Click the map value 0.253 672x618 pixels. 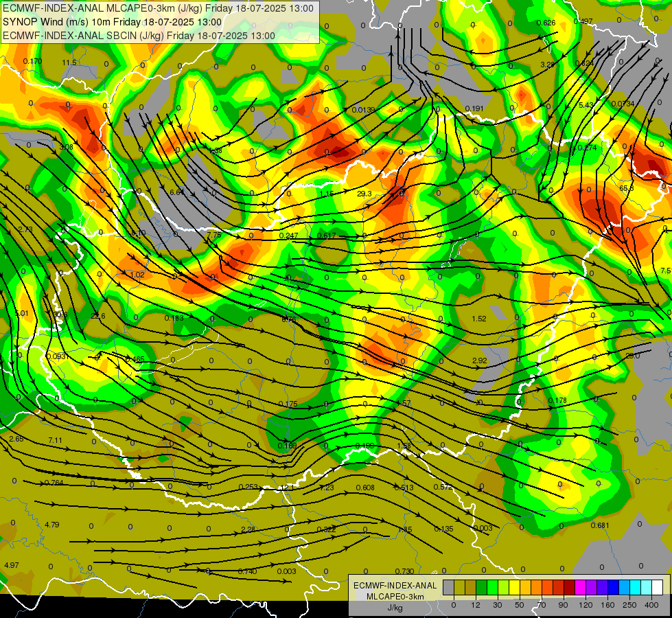click(248, 487)
